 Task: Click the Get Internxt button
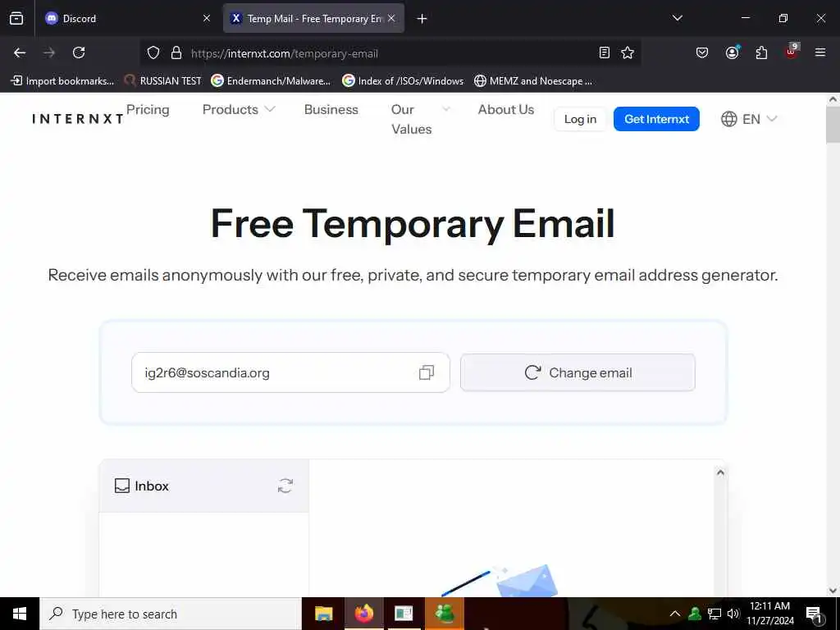click(x=656, y=119)
